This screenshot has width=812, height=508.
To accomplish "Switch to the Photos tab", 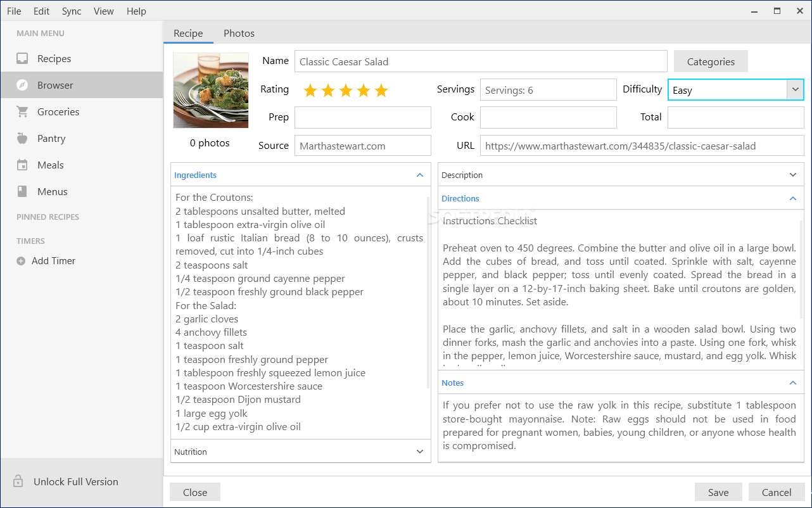I will (239, 33).
